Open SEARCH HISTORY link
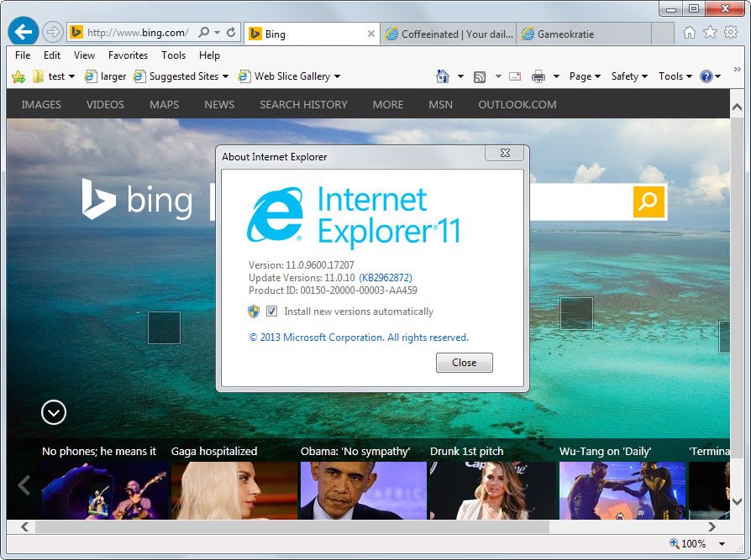The image size is (751, 560). point(303,104)
